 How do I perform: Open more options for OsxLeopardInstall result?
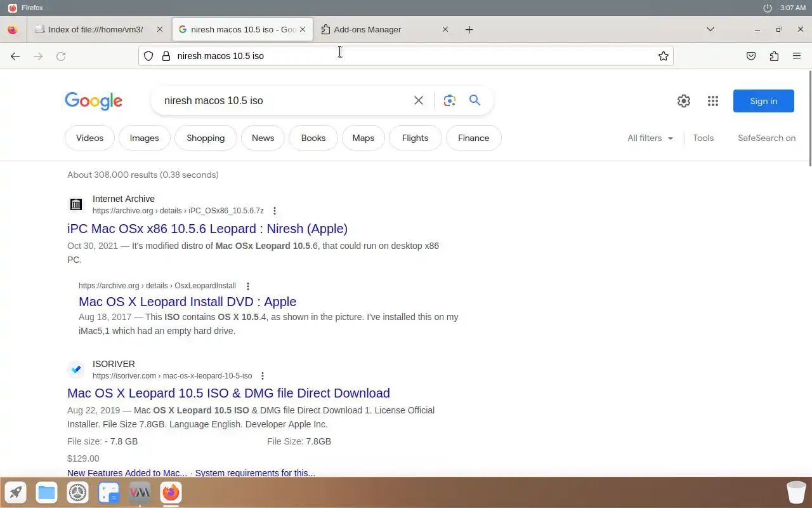248,286
